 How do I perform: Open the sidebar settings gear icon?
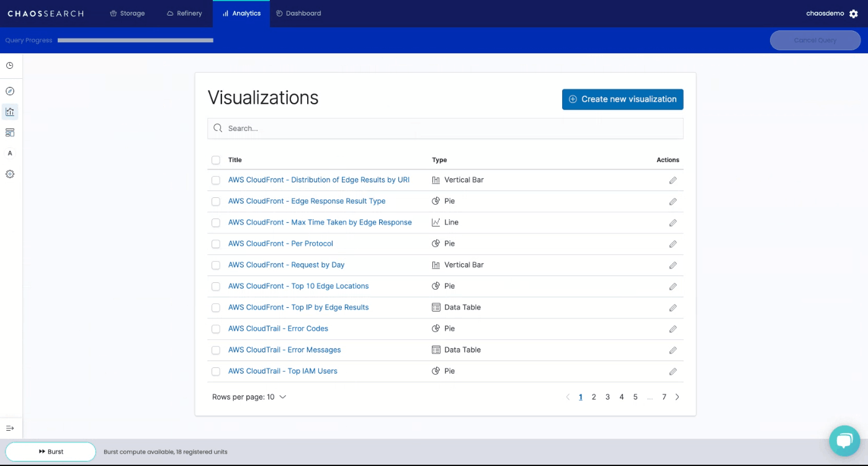click(9, 174)
